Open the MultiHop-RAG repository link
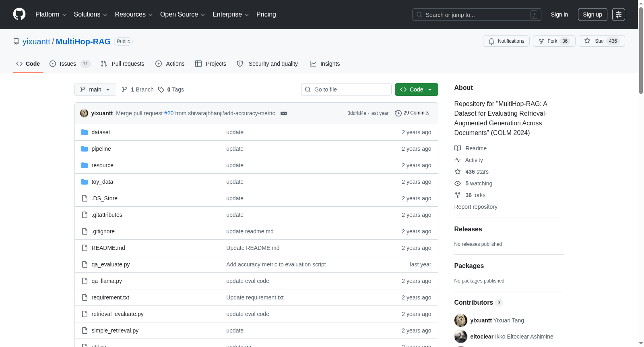Viewport: 644px width, 347px height. pos(83,42)
